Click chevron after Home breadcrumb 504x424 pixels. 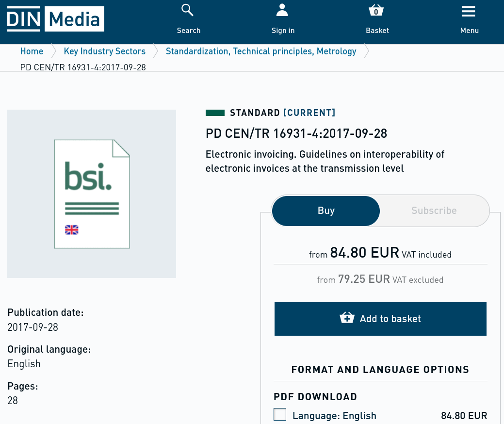[54, 51]
